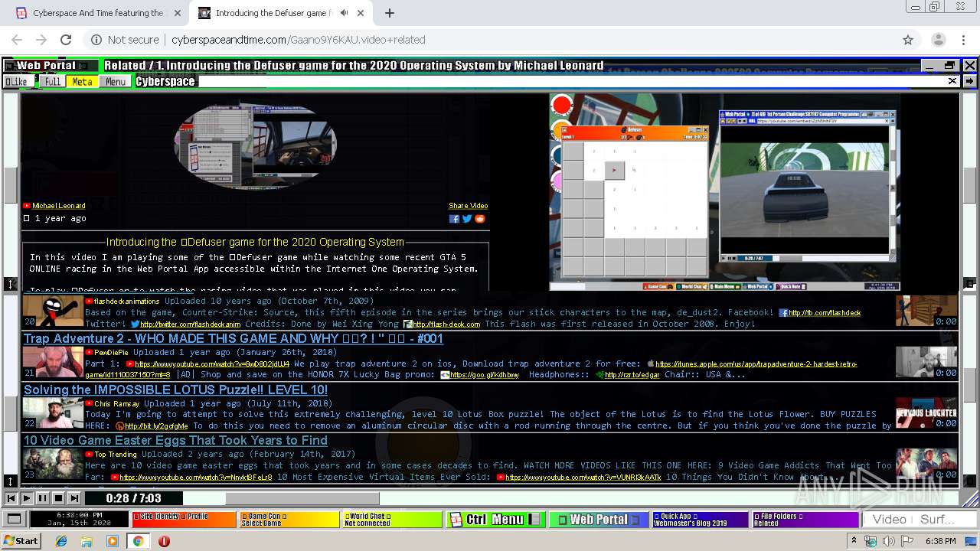Select Lotus Puzzle thumbnail number 22
Screen dimensions: 980x551
(x=53, y=413)
